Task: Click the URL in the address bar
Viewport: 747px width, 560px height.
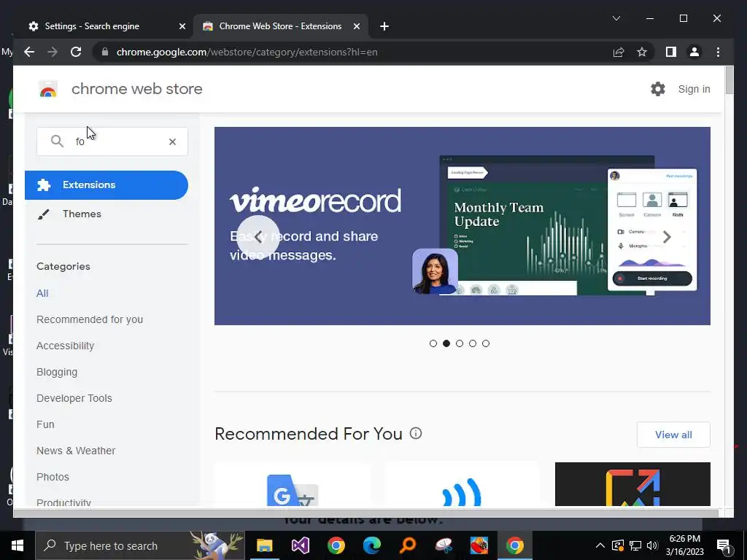Action: click(247, 52)
